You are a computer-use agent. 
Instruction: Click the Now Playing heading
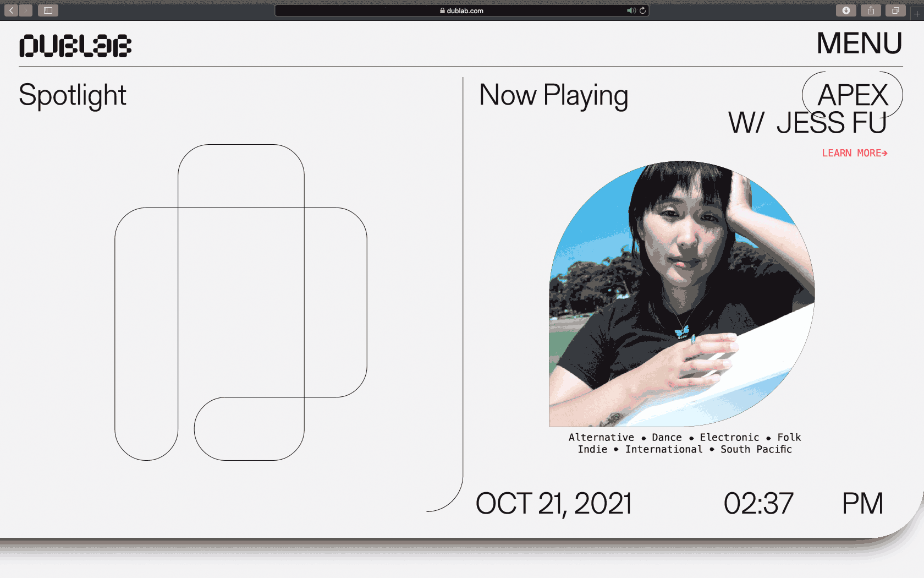(x=553, y=95)
